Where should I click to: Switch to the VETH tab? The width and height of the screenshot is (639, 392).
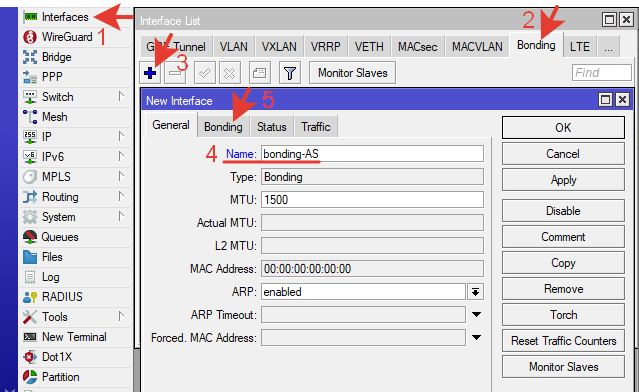click(369, 46)
